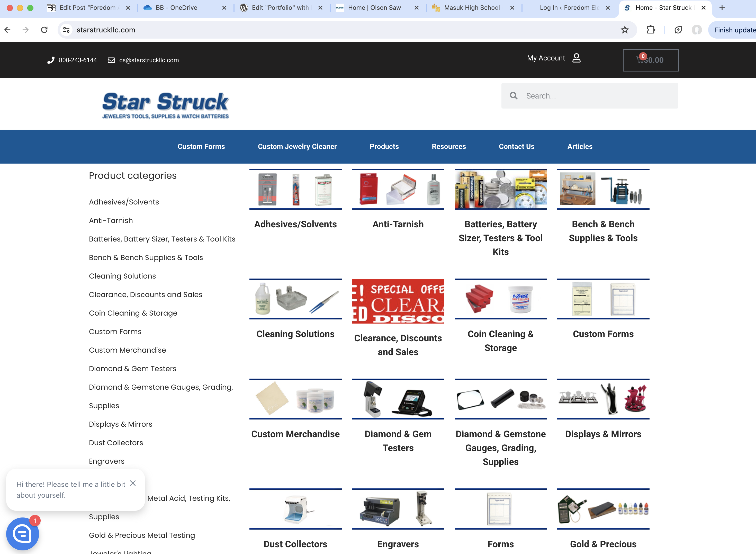
Task: Open the Articles menu item
Action: coord(580,147)
